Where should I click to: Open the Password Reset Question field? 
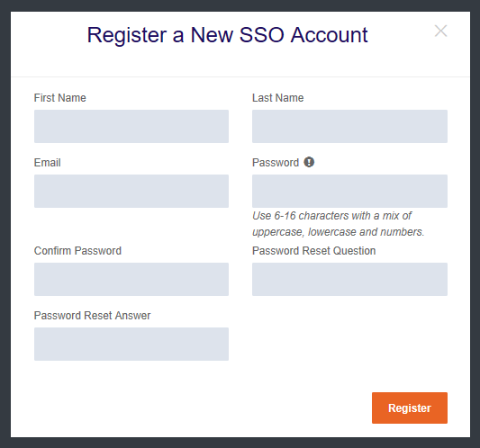tap(350, 279)
